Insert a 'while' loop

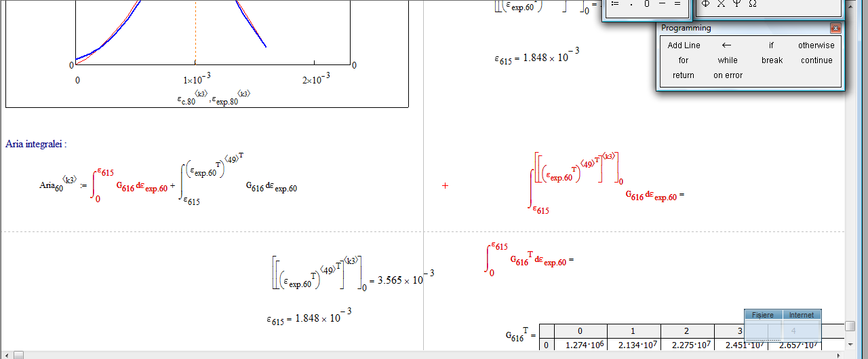tap(727, 60)
